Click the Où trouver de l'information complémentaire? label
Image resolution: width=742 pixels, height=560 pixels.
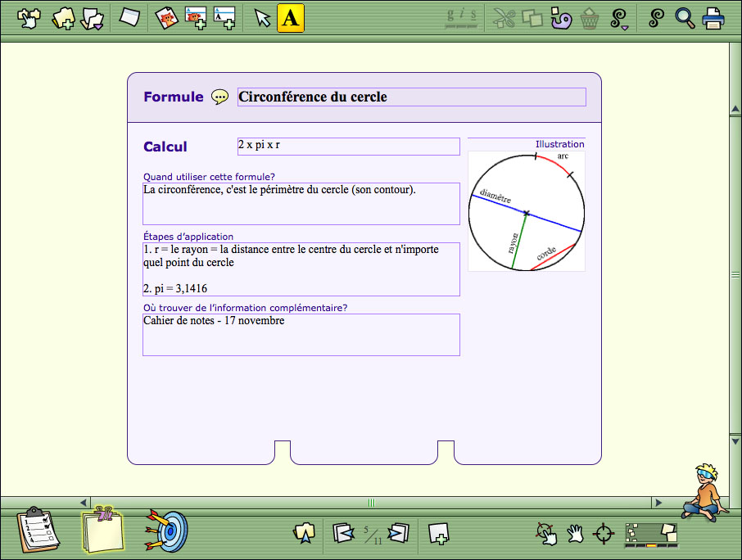pos(245,308)
